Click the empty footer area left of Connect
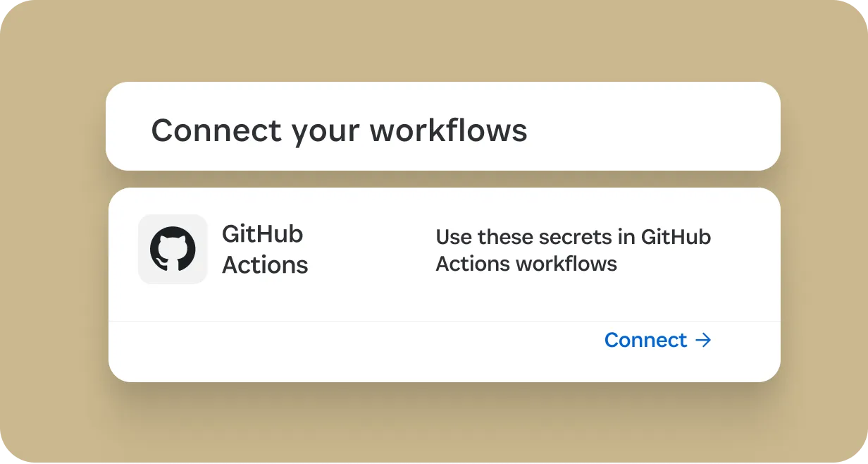Image resolution: width=868 pixels, height=464 pixels. [352, 351]
